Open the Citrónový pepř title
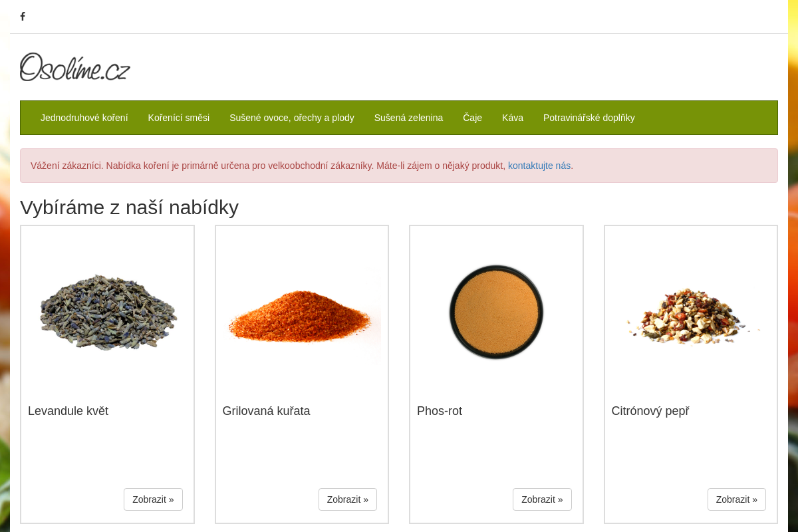 pyautogui.click(x=650, y=411)
